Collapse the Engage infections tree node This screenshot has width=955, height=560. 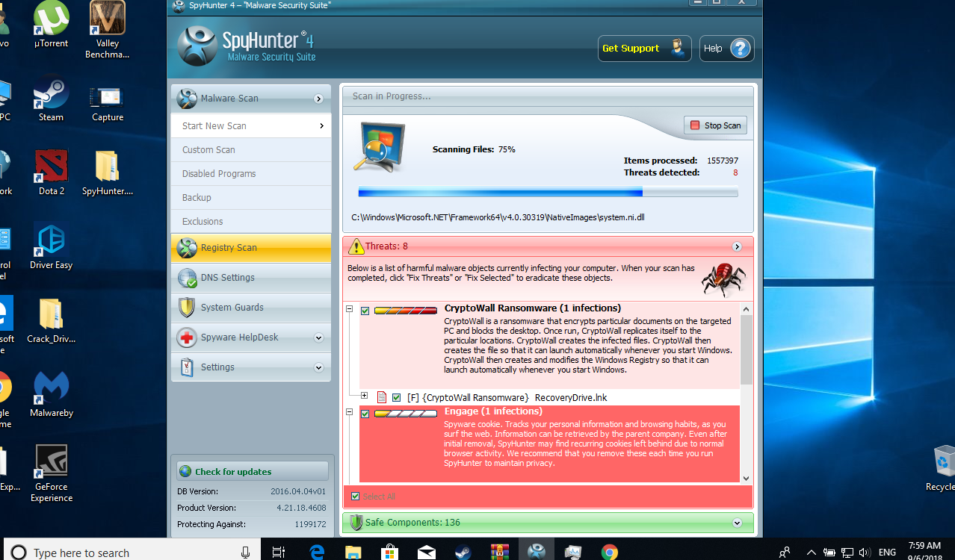point(349,412)
